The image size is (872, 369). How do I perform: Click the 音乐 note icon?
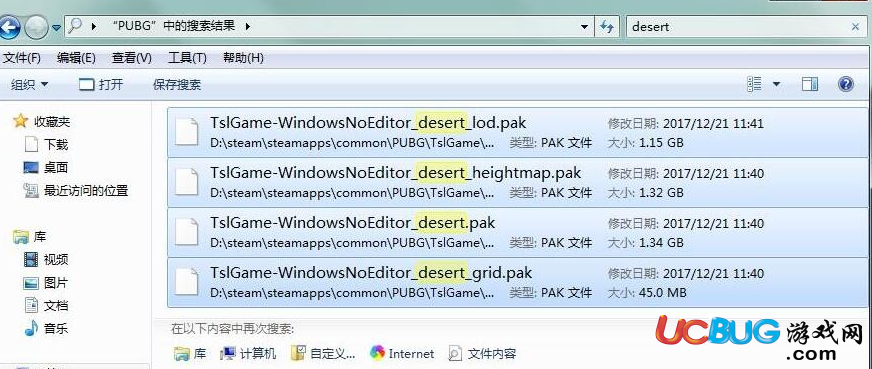[x=31, y=328]
